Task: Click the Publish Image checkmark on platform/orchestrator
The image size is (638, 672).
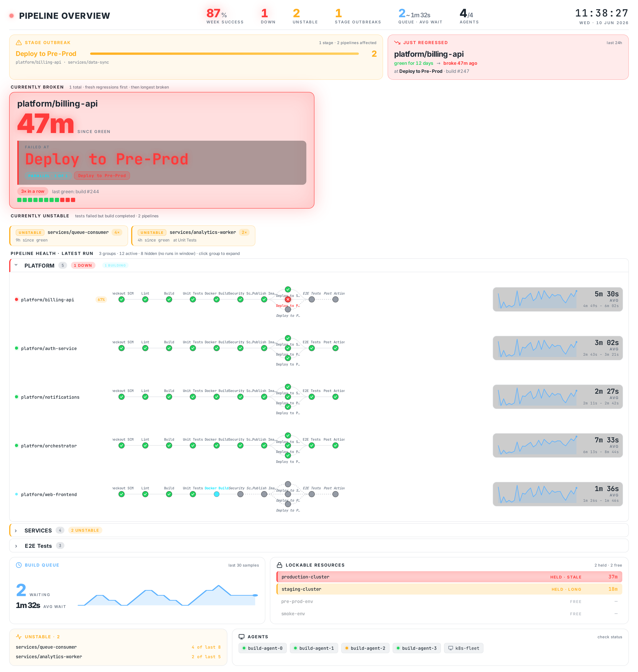Action: (x=264, y=445)
